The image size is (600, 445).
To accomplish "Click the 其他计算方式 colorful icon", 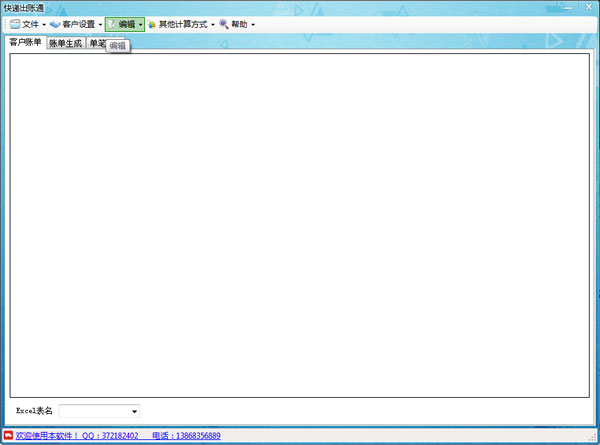I will tap(152, 24).
